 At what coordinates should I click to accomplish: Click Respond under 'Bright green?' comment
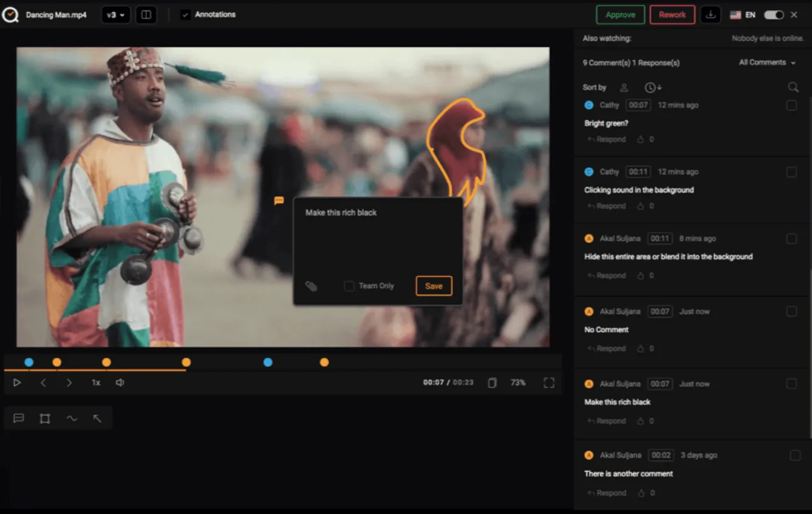pos(607,139)
